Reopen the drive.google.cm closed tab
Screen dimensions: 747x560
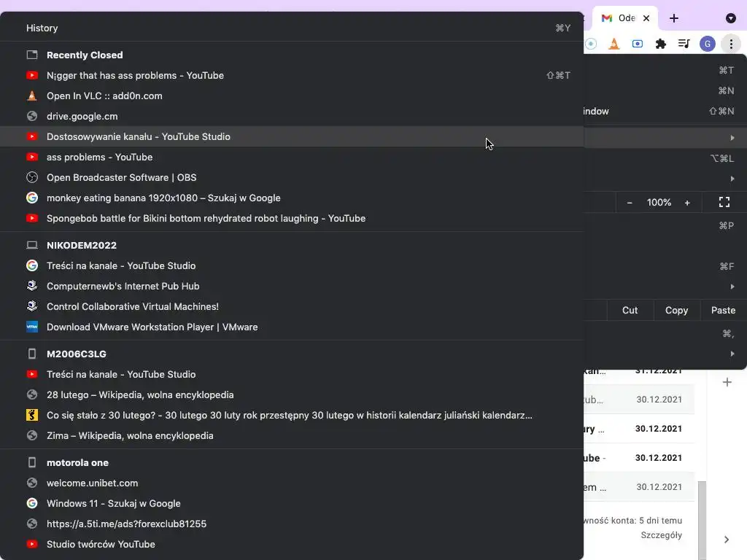coord(292,116)
